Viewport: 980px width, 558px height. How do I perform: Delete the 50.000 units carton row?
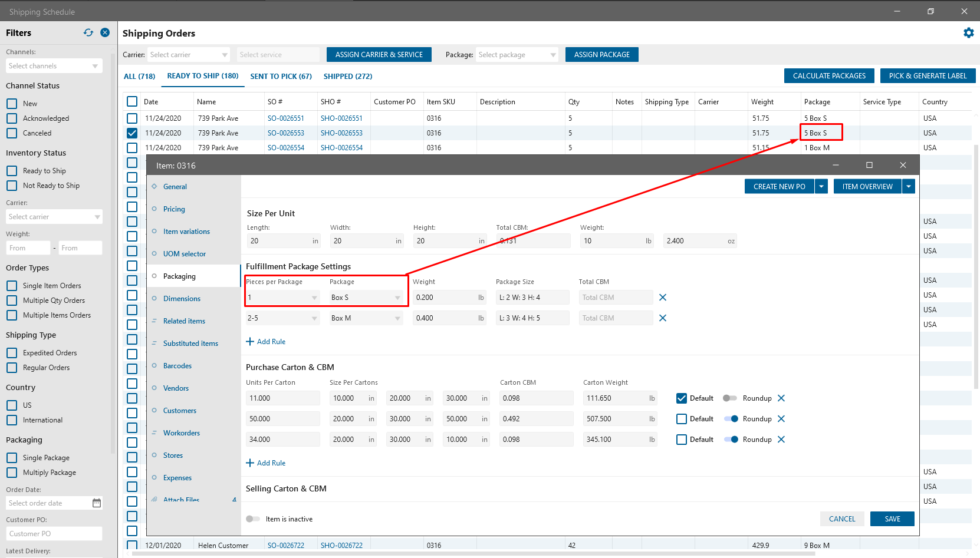pos(781,419)
